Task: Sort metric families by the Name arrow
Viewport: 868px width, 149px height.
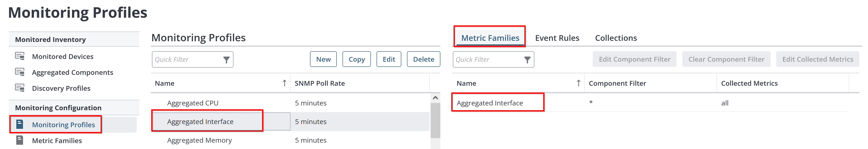Action: pos(579,83)
